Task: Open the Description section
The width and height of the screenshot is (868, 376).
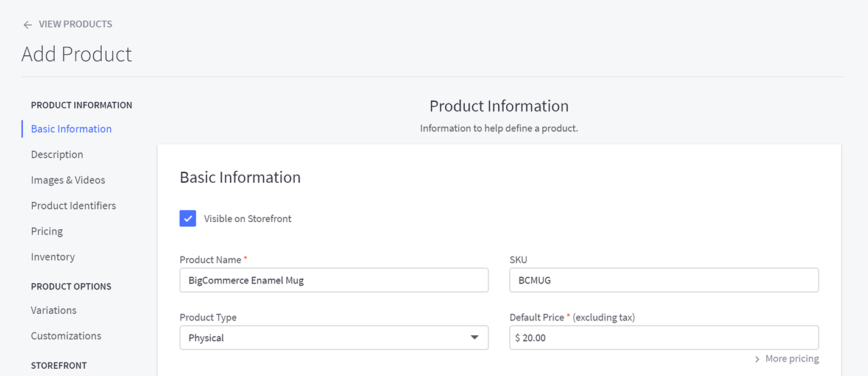Action: (57, 154)
